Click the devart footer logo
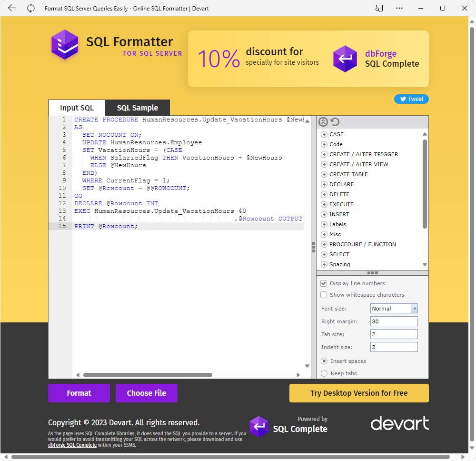This screenshot has width=476, height=461. pos(399,423)
